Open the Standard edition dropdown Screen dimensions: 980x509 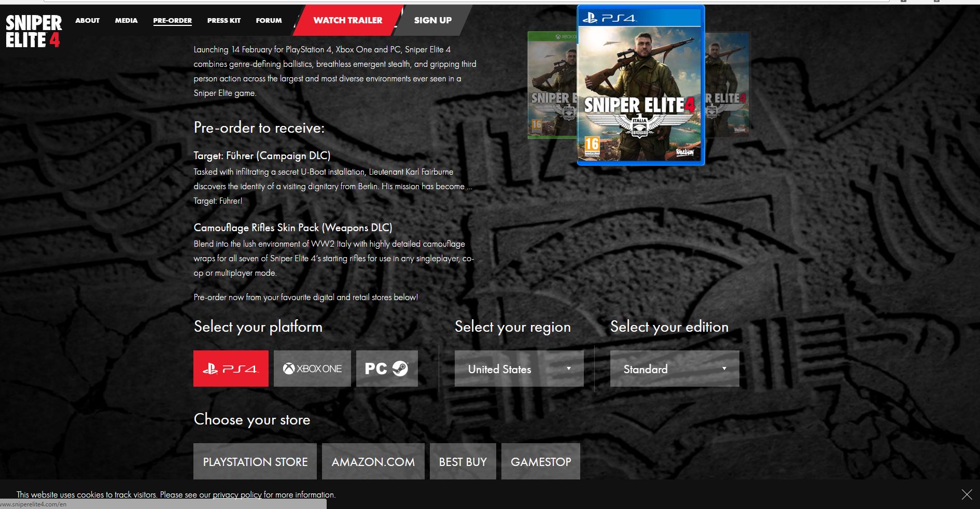pos(675,369)
